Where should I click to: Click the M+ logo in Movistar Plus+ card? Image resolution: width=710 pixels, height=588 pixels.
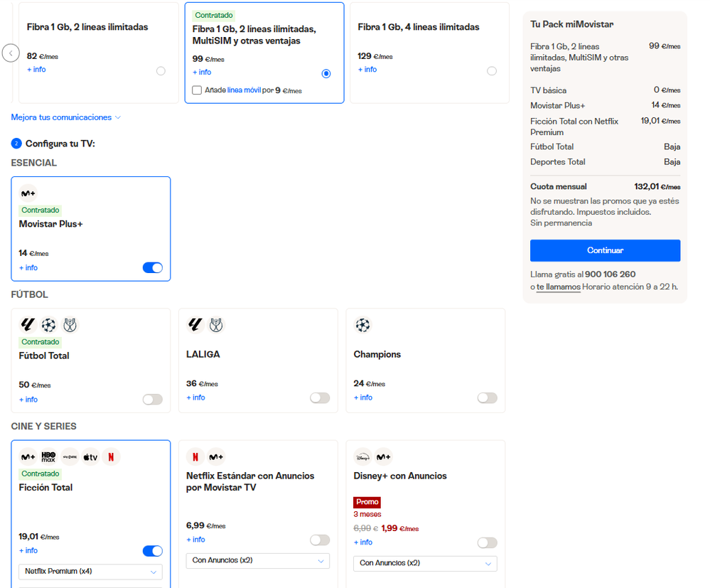coord(28,193)
